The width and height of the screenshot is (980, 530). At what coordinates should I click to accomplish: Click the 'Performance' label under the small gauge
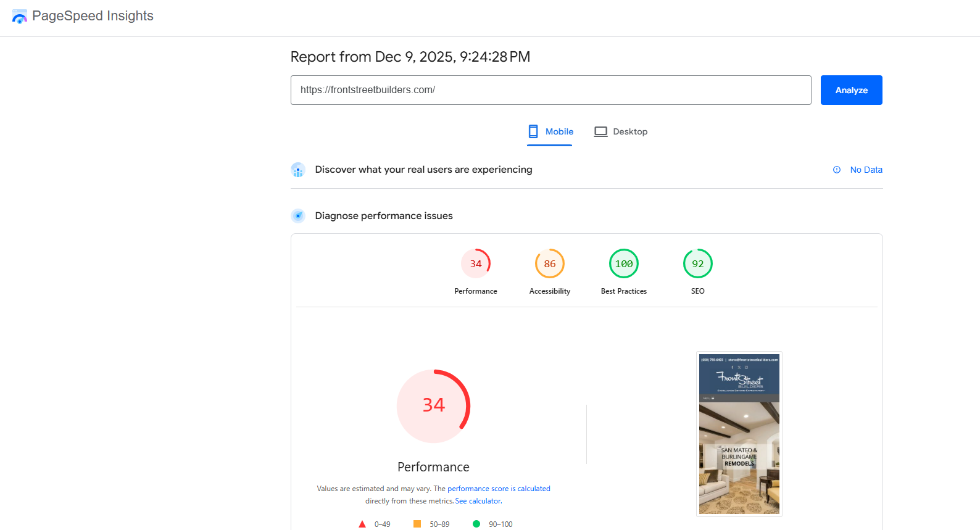tap(475, 291)
